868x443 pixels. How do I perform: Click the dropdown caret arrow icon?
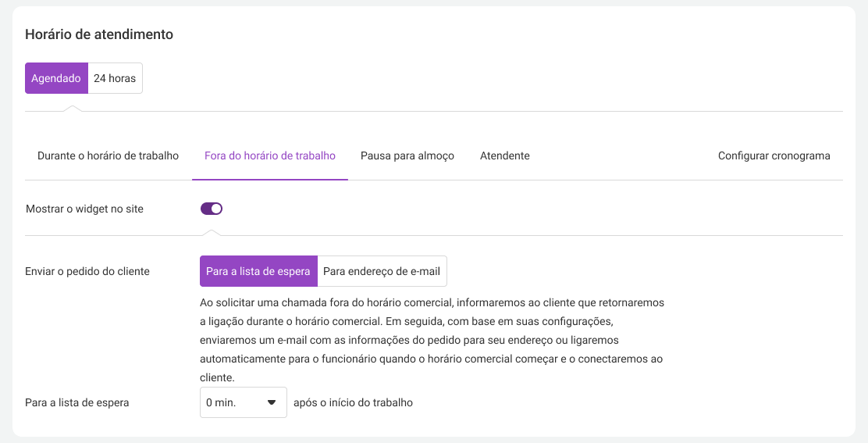coord(272,402)
